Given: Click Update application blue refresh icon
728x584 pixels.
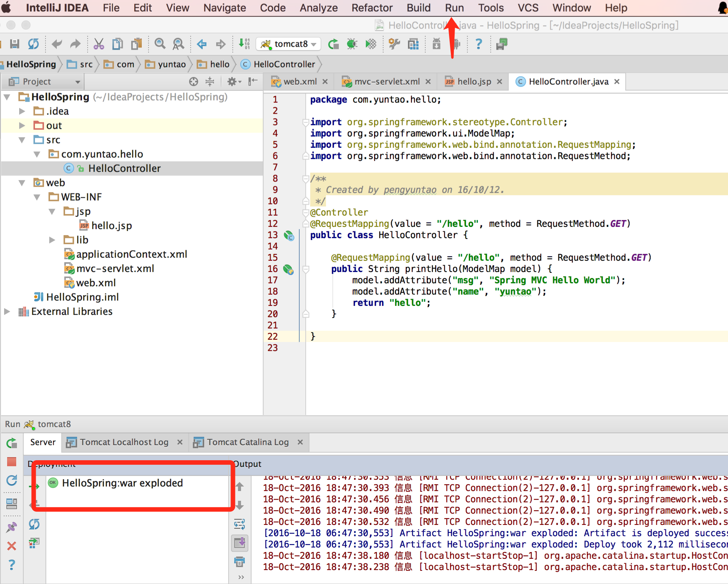Looking at the screenshot, I should click(x=12, y=480).
